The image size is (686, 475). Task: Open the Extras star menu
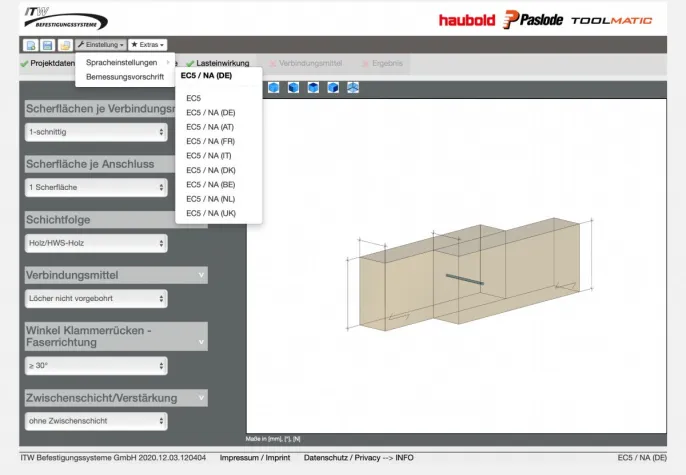tap(147, 45)
